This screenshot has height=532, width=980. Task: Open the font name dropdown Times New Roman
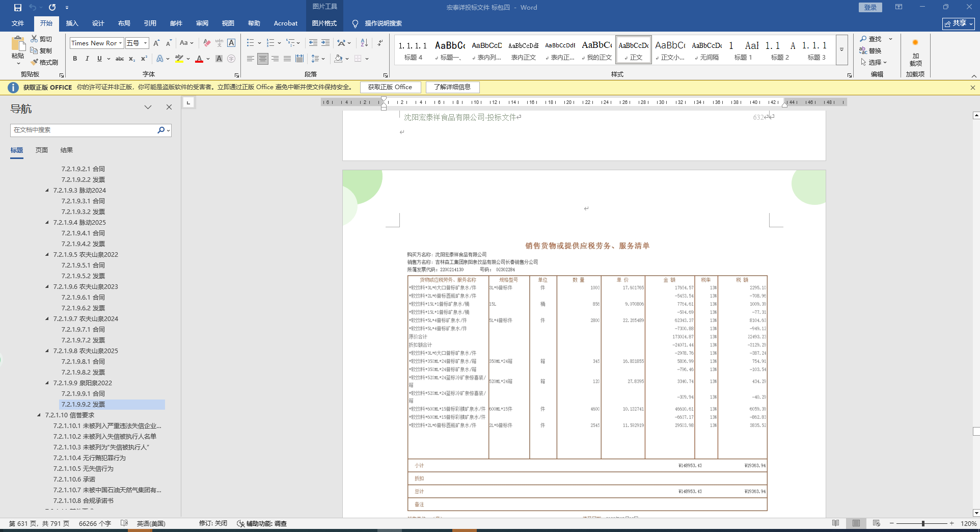(120, 43)
